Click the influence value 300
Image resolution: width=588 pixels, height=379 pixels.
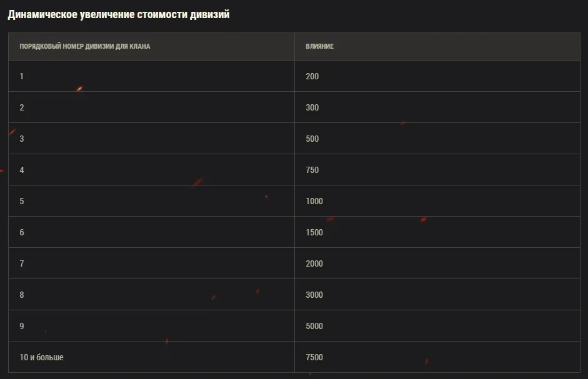point(312,107)
